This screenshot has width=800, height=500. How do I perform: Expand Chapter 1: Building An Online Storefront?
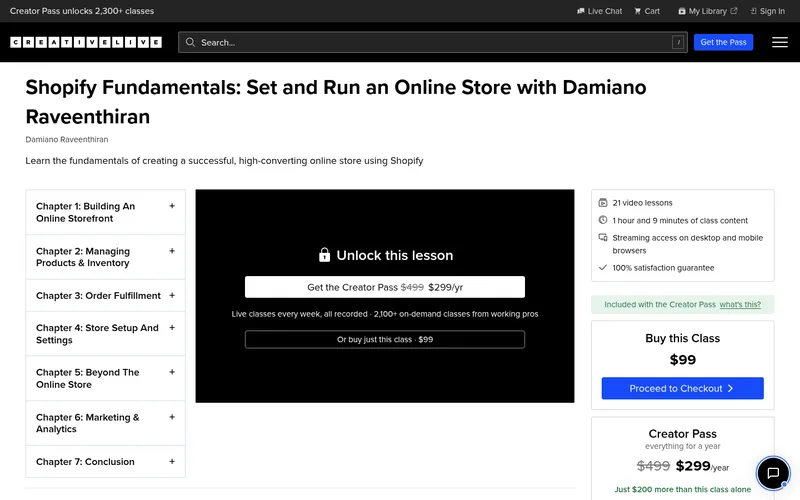pos(106,212)
